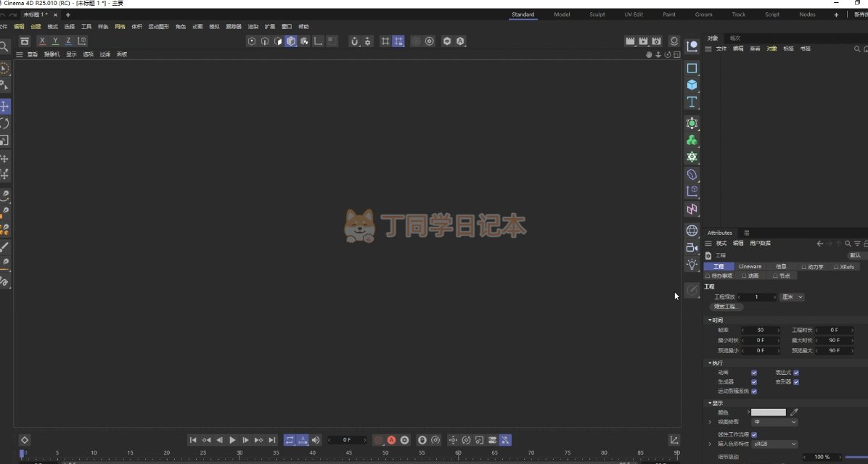Click the globe environment icon

tap(692, 231)
